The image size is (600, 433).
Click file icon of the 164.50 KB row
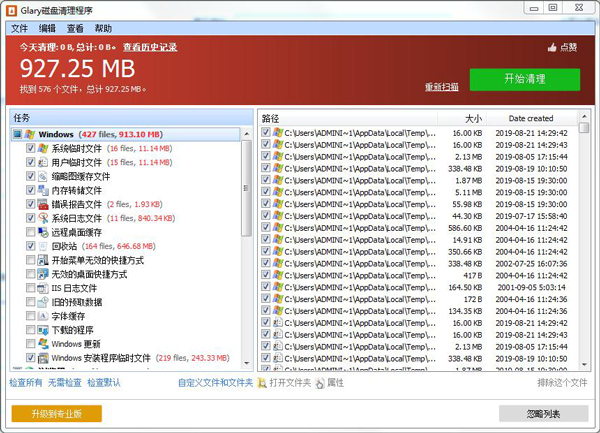tap(278, 287)
